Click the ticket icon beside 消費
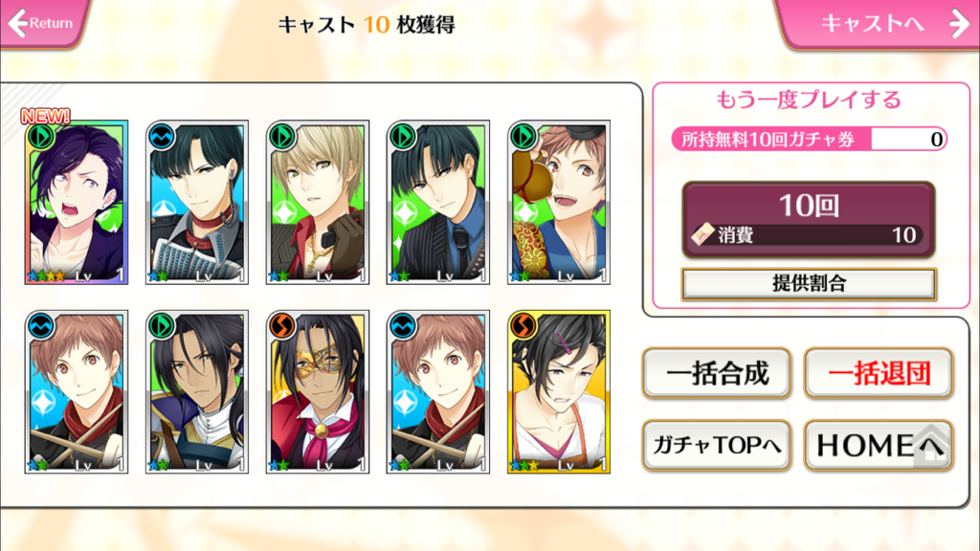Screen dimensions: 980x551 (x=702, y=234)
